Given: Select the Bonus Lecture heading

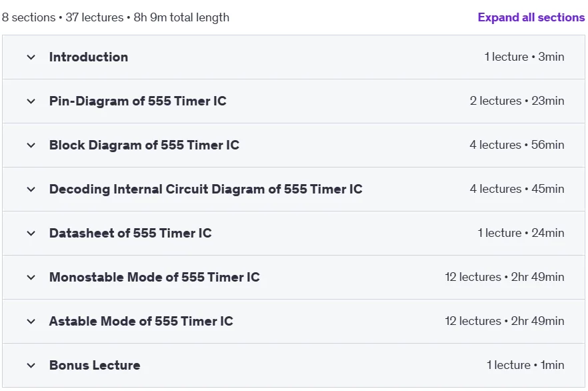Looking at the screenshot, I should (x=95, y=365).
